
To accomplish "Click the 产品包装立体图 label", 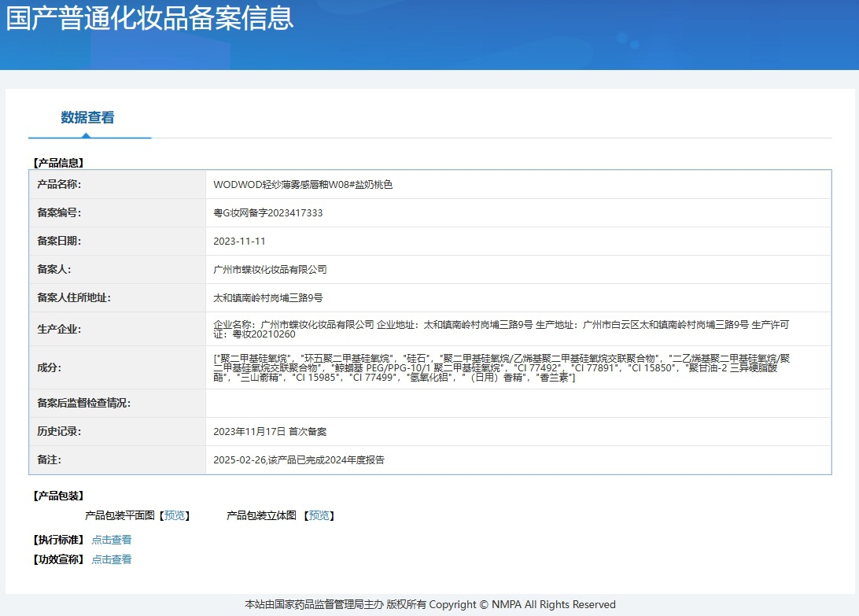I will [261, 516].
